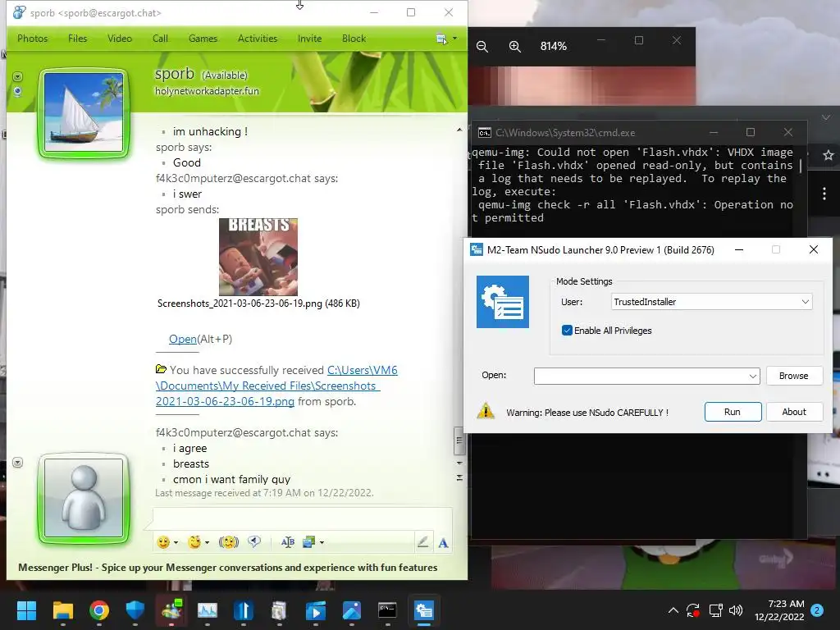Open the emoticons picker smiley icon
This screenshot has width=840, height=630.
click(163, 542)
